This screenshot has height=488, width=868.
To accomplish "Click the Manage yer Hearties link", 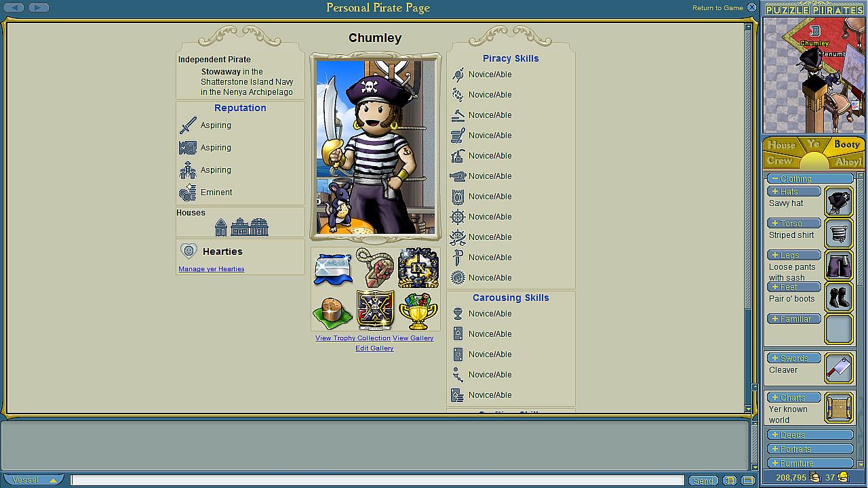I will coord(212,269).
